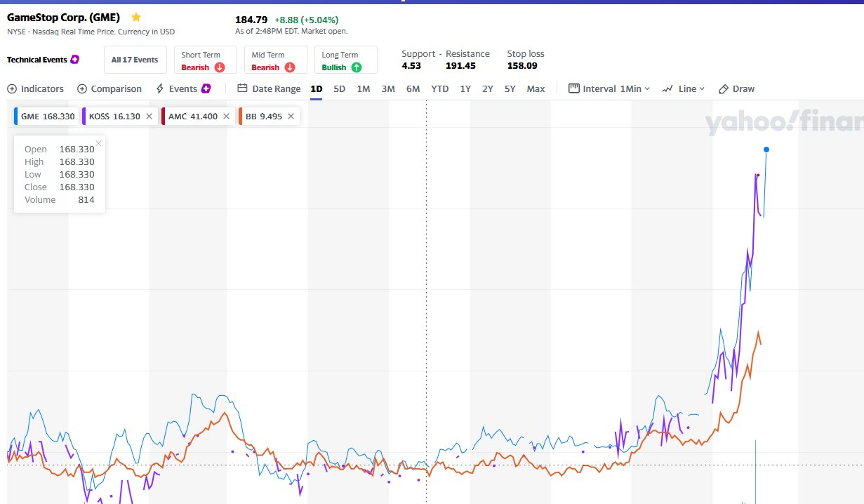Viewport: 864px width, 504px height.
Task: Click the GameStop Corp. (GME) title
Action: coord(63,17)
